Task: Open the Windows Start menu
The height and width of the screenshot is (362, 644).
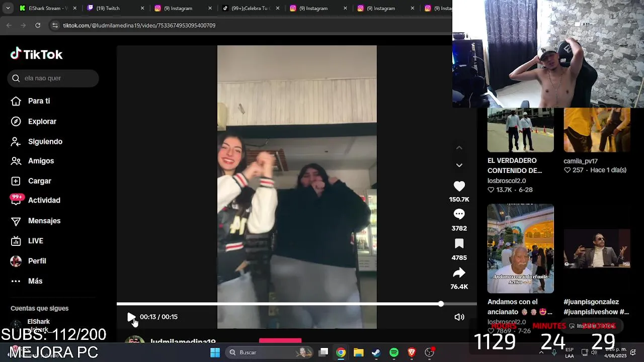Action: [215, 352]
